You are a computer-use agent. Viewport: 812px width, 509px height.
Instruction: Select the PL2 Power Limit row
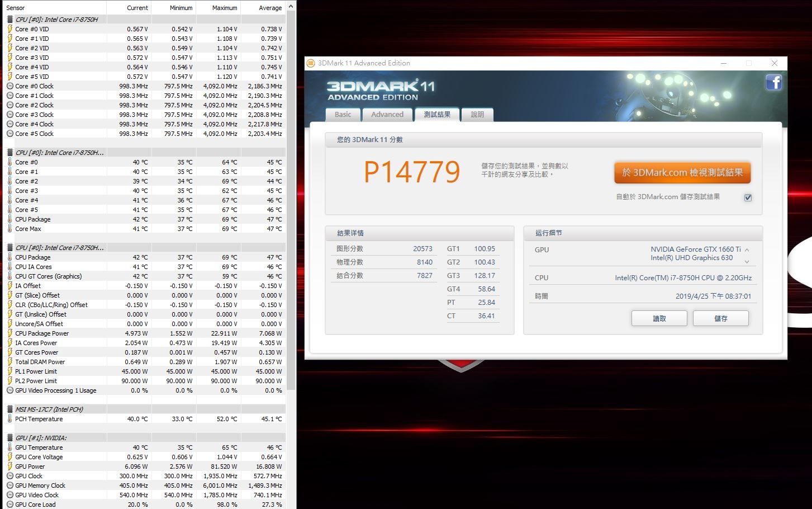145,381
